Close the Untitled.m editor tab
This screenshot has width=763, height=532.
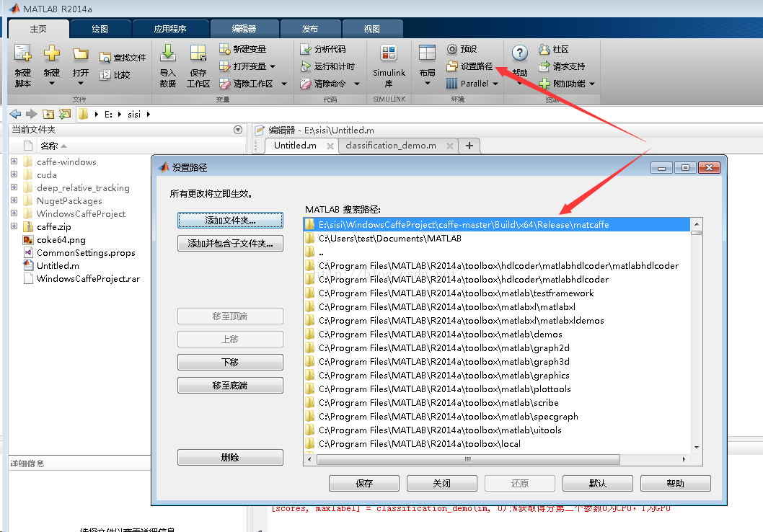[330, 146]
